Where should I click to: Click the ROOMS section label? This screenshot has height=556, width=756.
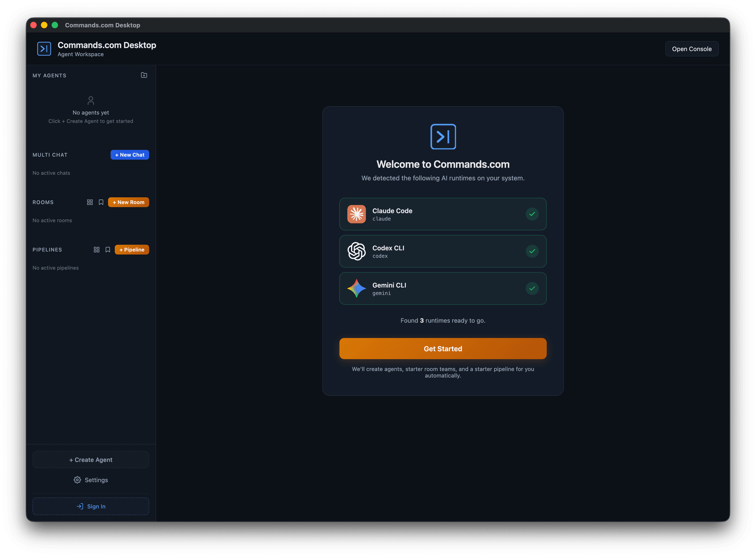click(43, 202)
